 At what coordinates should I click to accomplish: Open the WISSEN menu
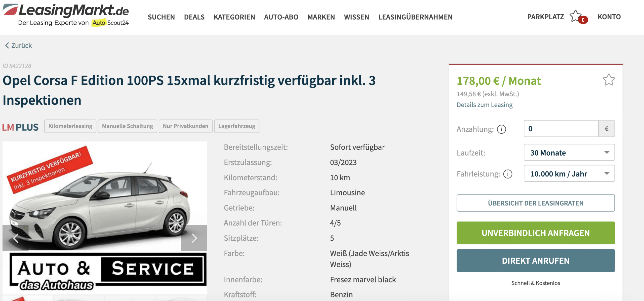click(x=356, y=17)
